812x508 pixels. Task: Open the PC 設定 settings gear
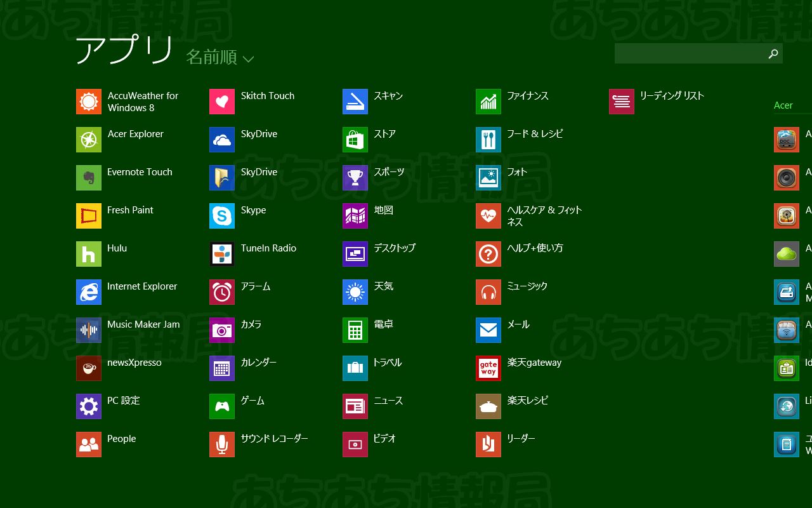click(x=89, y=406)
